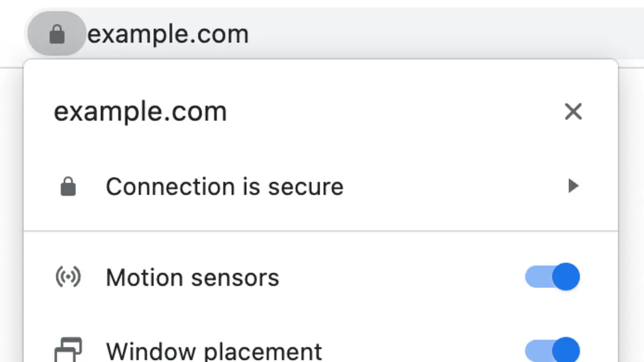Click the blue knob of Motion sensors switch

tap(566, 277)
